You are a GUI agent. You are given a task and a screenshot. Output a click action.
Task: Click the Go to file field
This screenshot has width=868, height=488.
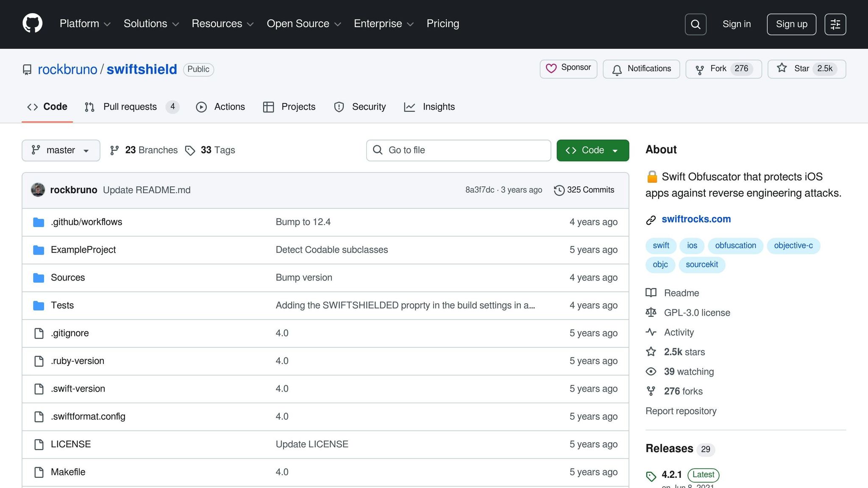tap(458, 150)
